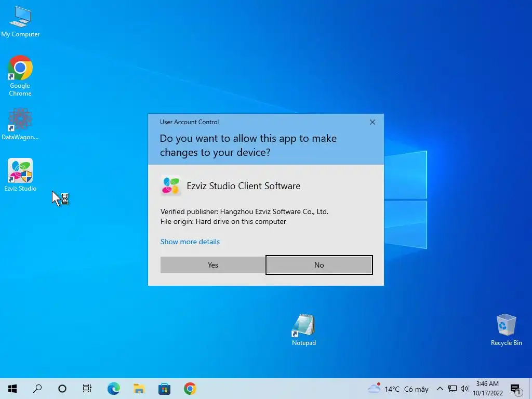Select the My Computer desktop icon
Screen dimensions: 532x399
point(20,21)
